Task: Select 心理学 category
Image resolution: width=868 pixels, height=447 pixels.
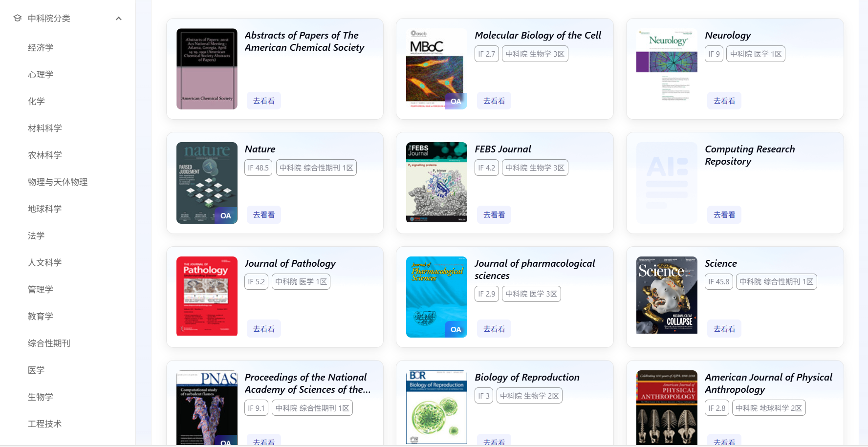Action: [x=41, y=74]
